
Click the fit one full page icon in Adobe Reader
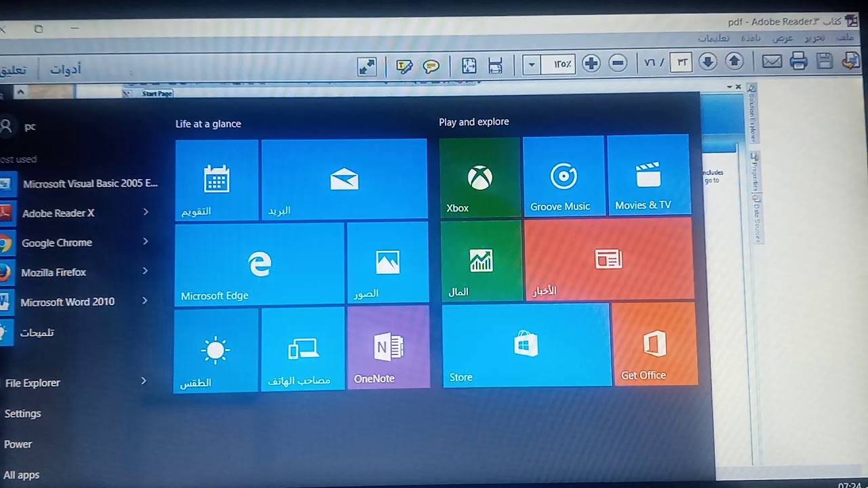(469, 66)
